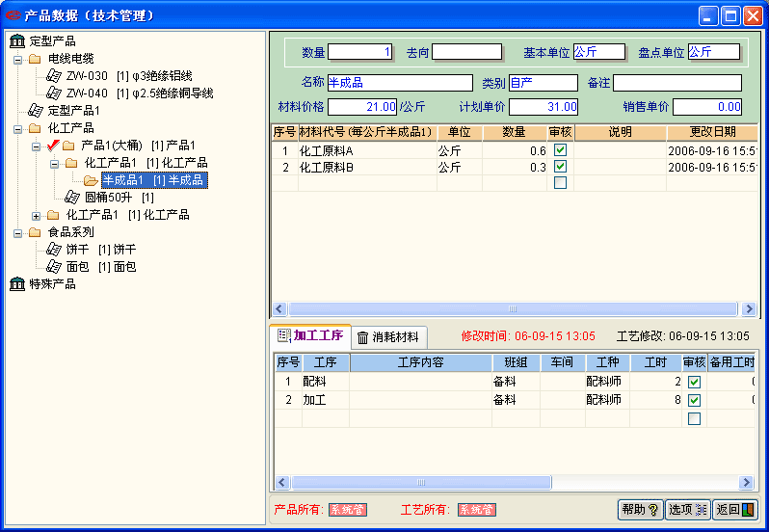Click the 材料代号 column header
Viewport: 769px width, 532px height.
pos(366,132)
